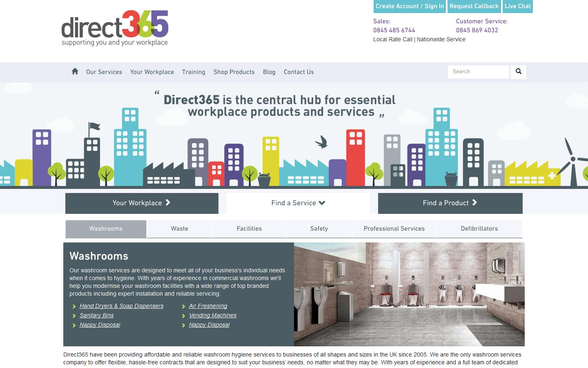Open the Professional Services tab
Image resolution: width=588 pixels, height=368 pixels.
click(x=394, y=229)
